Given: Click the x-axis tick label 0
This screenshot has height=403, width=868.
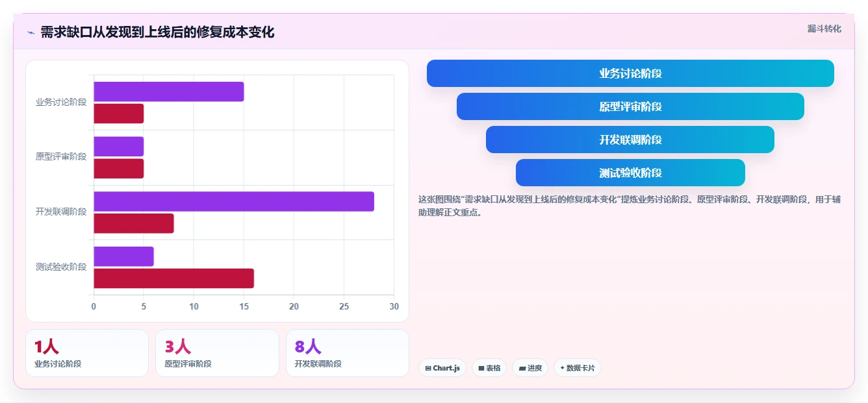Looking at the screenshot, I should [94, 306].
